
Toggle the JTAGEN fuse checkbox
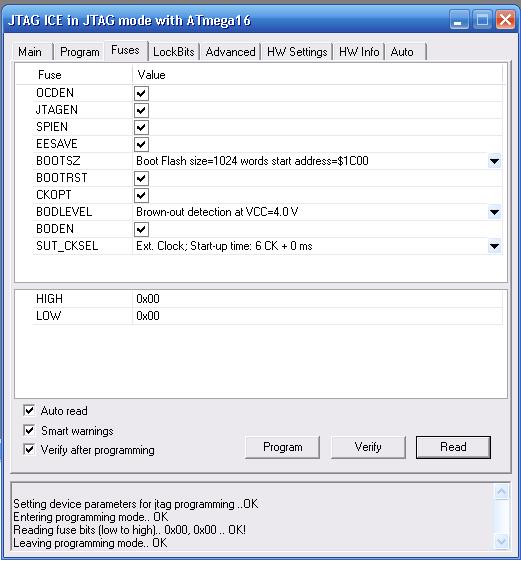141,110
